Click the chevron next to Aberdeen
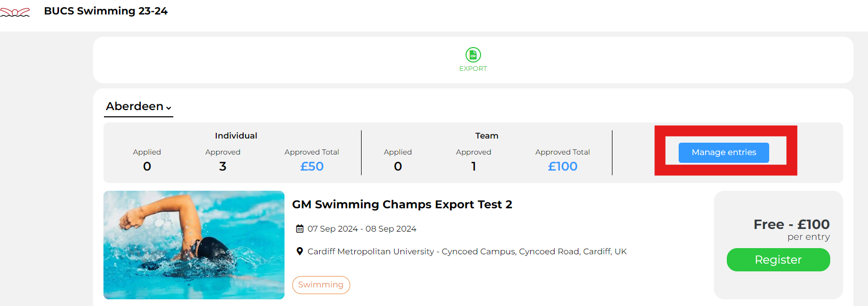The height and width of the screenshot is (306, 868). pyautogui.click(x=169, y=108)
